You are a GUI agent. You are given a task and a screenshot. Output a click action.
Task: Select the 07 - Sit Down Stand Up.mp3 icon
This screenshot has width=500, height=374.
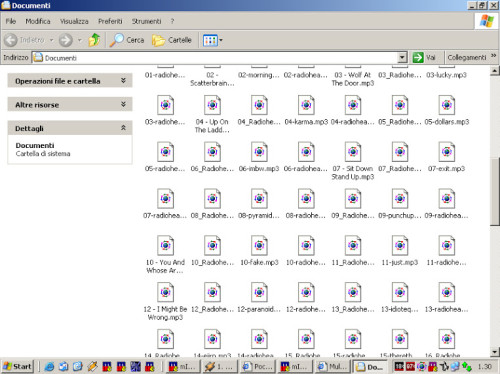pos(353,152)
